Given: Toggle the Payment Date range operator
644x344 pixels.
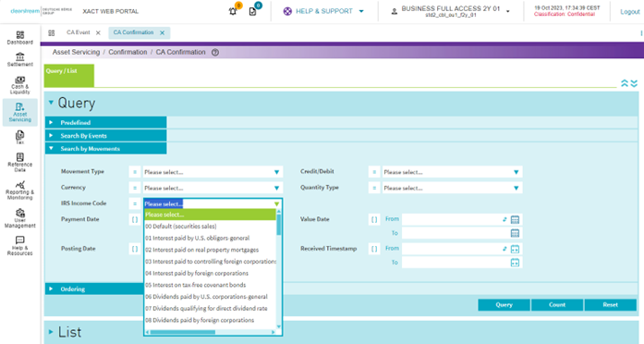Looking at the screenshot, I should (135, 219).
